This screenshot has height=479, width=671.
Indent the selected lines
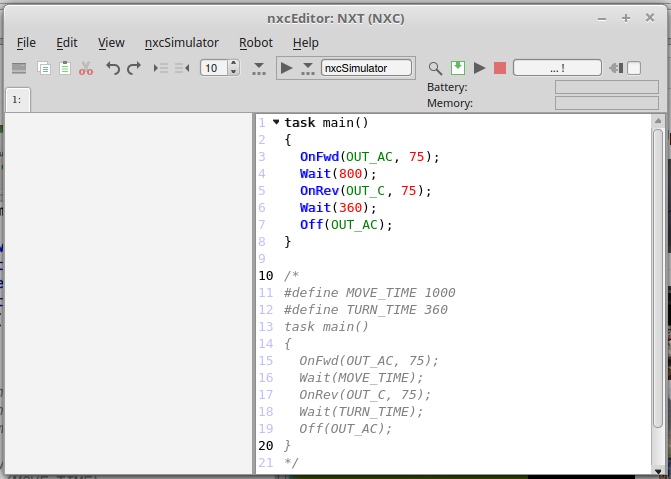pos(161,68)
